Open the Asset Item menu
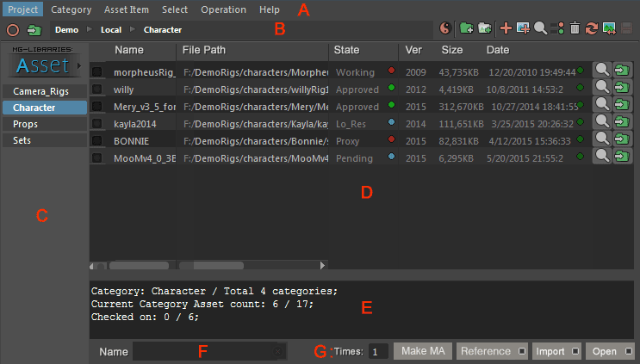This screenshot has width=640, height=364. pos(127,9)
